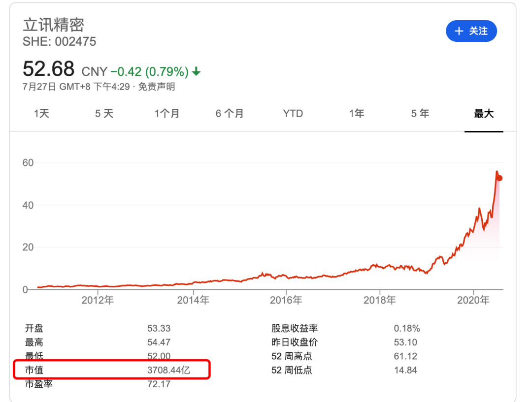Click the 开盘 value 53.33
The height and width of the screenshot is (402, 532).
tap(159, 329)
